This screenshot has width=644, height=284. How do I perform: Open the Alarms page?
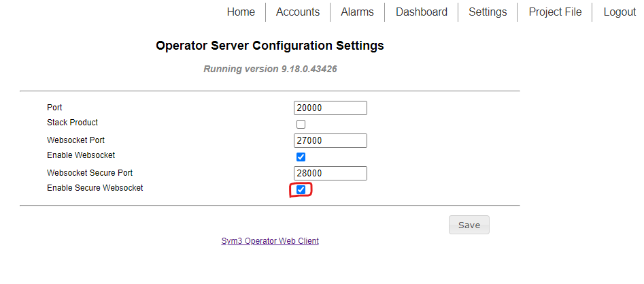[357, 12]
